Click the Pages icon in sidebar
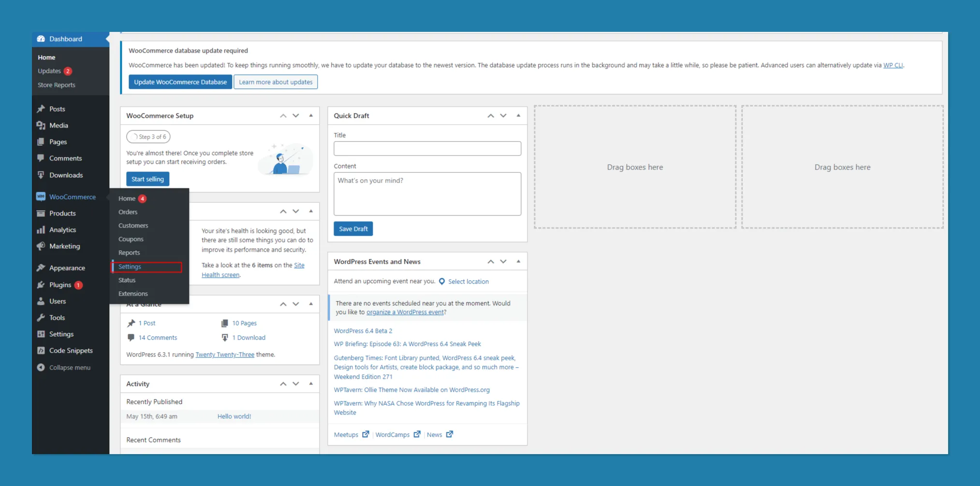This screenshot has height=486, width=980. [41, 142]
